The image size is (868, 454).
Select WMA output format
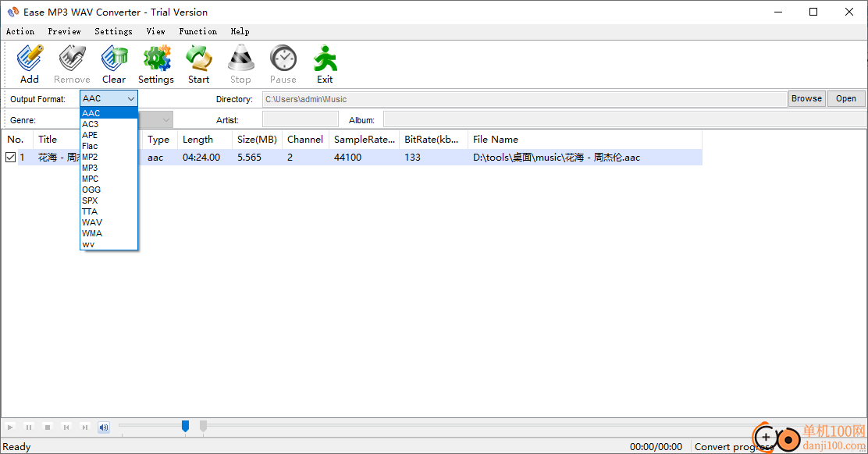pos(108,233)
